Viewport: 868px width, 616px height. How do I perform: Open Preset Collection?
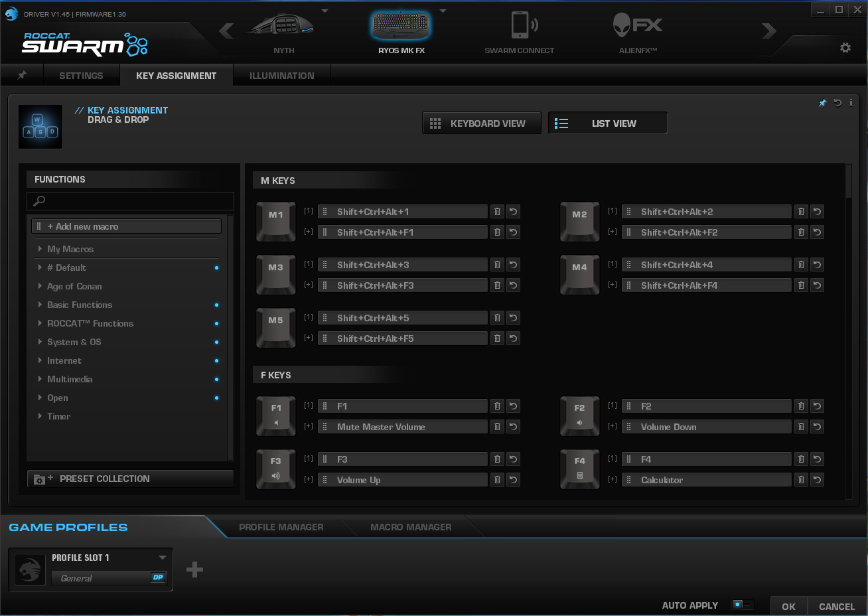[130, 479]
